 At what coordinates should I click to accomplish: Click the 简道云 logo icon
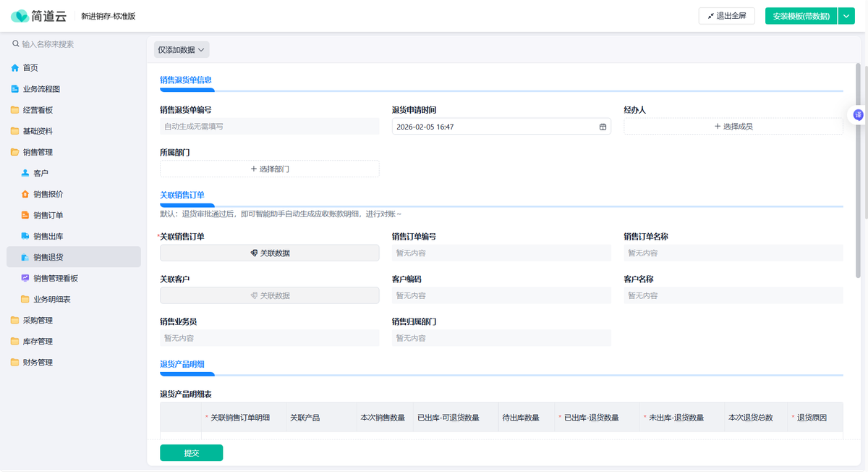(19, 16)
